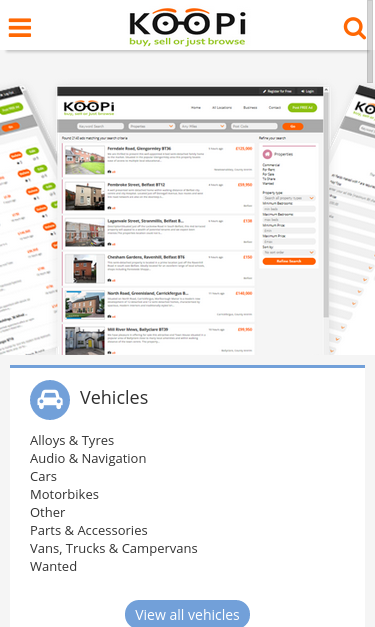Go to the Koopi logo homepage
375x627 pixels.
pos(187,27)
